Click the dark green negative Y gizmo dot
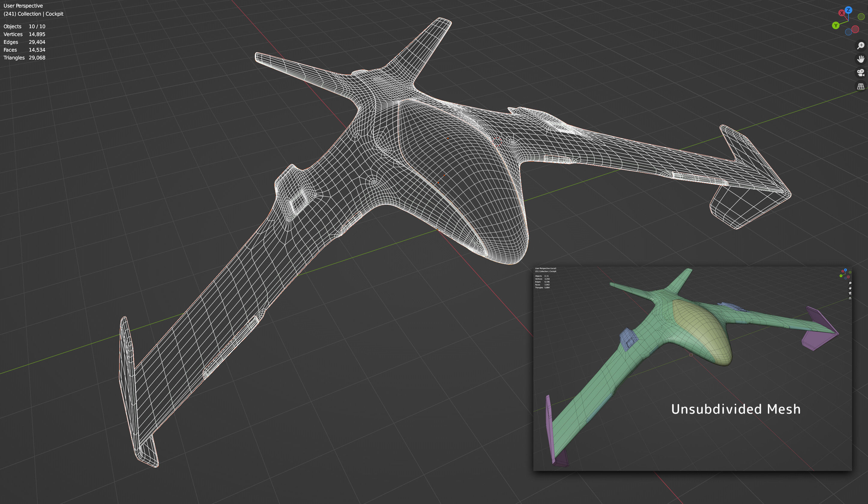Image resolution: width=868 pixels, height=504 pixels. tap(861, 17)
